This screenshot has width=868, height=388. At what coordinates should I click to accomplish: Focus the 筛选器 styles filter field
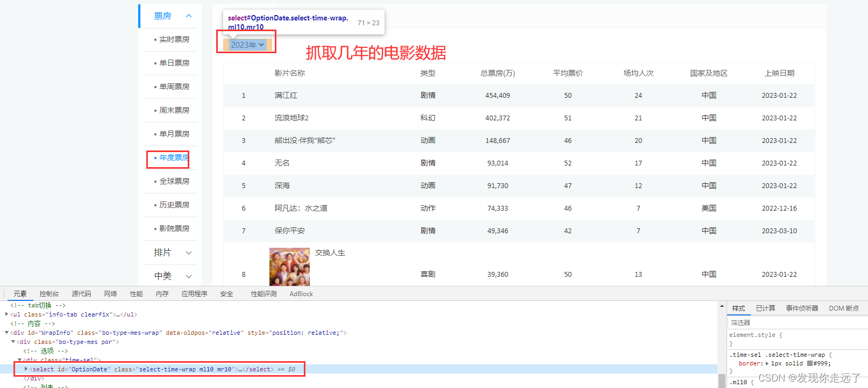tap(797, 323)
